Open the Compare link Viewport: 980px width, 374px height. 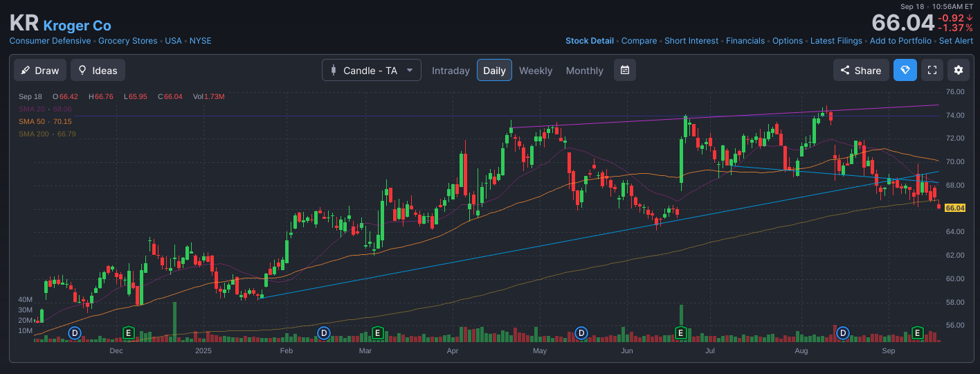[x=639, y=41]
